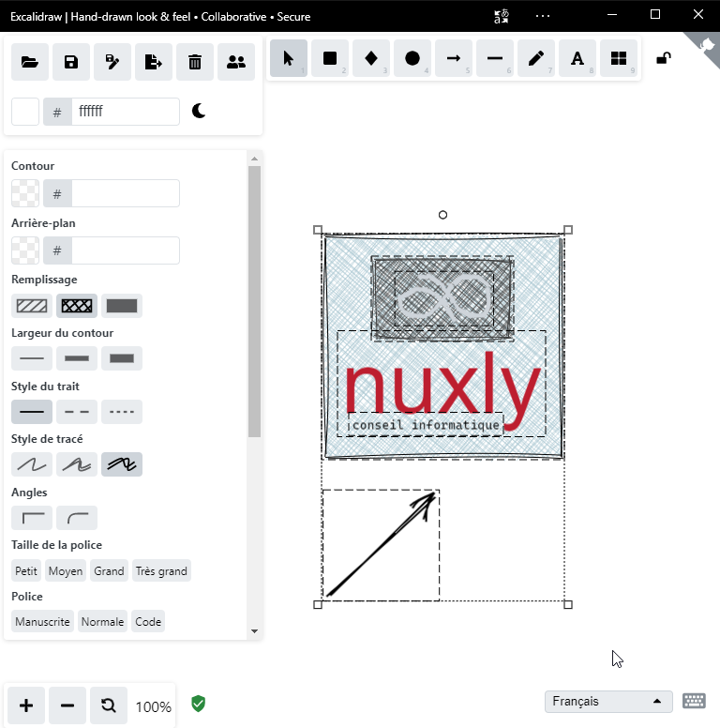The width and height of the screenshot is (720, 728).
Task: Toggle the tool lock padlock
Action: [664, 58]
